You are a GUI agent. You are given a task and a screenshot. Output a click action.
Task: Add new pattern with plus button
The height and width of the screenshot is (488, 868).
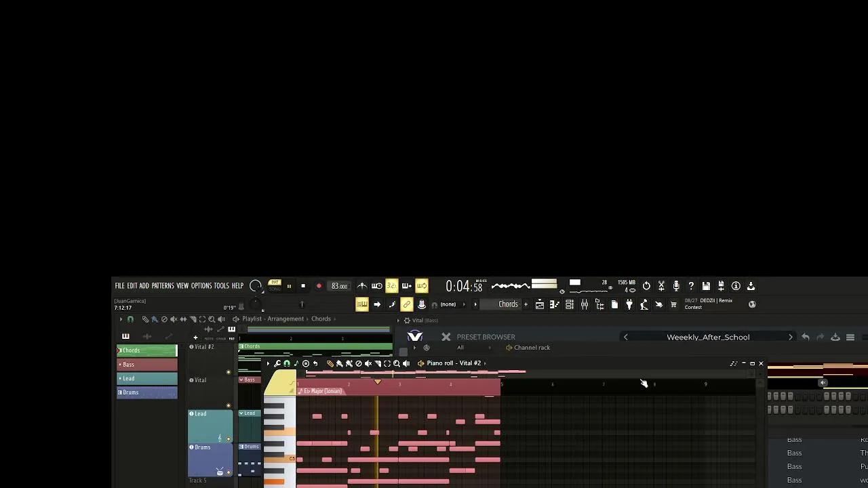tap(526, 304)
